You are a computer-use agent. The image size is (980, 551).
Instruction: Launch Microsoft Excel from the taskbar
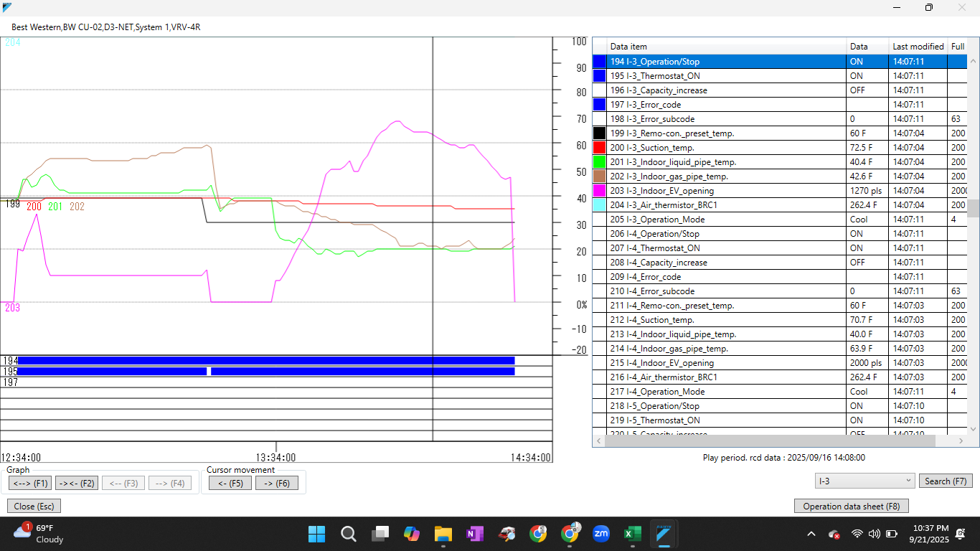click(632, 534)
